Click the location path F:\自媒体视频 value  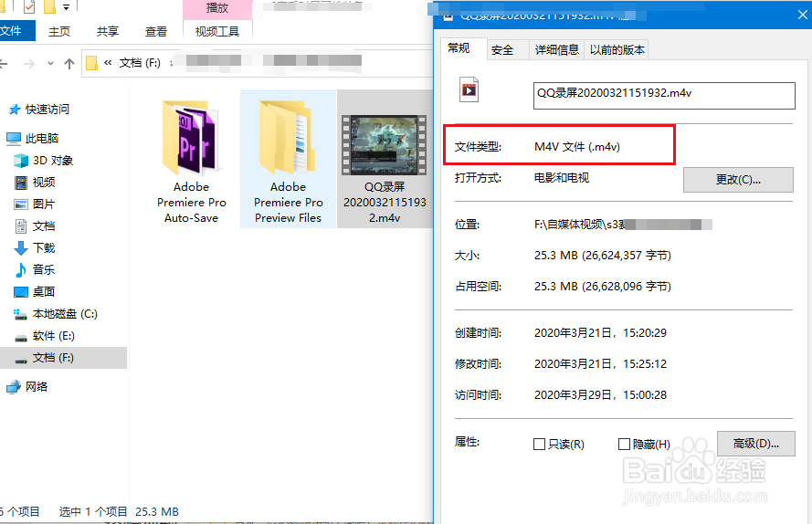[x=623, y=225]
